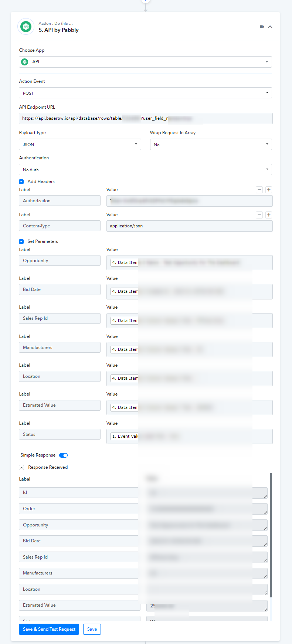Click the green API icon in Choose App
Viewport: 292px width, 644px height.
pos(24,62)
